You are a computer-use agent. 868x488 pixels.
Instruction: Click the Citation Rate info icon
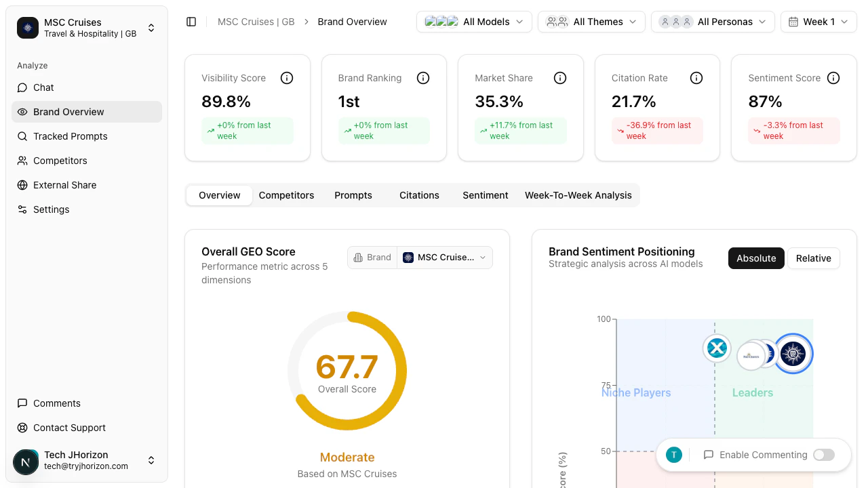pos(696,78)
